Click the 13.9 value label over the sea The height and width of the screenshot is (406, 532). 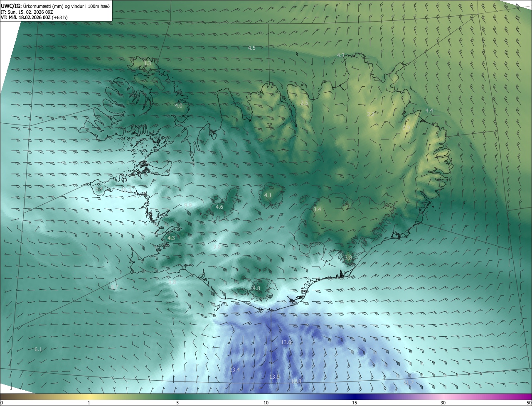pyautogui.click(x=274, y=377)
